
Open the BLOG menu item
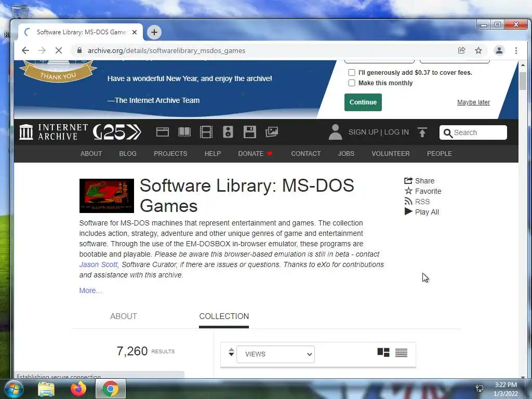(x=128, y=154)
